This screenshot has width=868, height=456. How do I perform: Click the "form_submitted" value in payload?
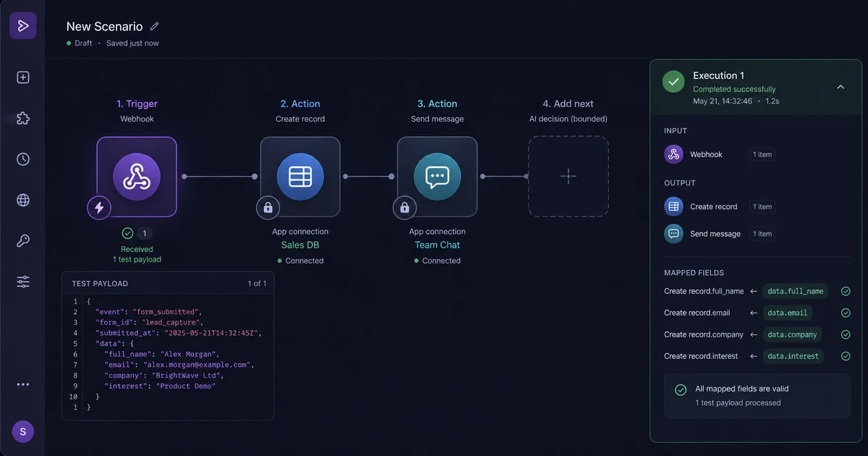pyautogui.click(x=166, y=312)
